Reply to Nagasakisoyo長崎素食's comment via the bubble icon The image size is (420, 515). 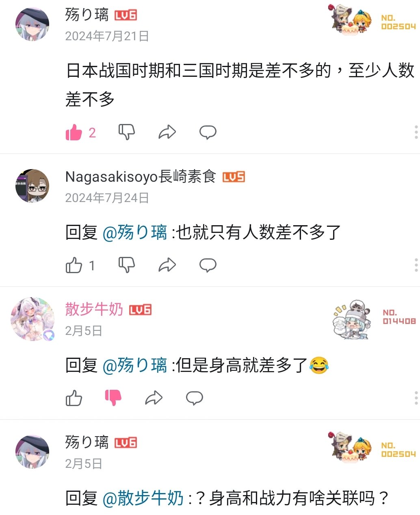click(208, 265)
